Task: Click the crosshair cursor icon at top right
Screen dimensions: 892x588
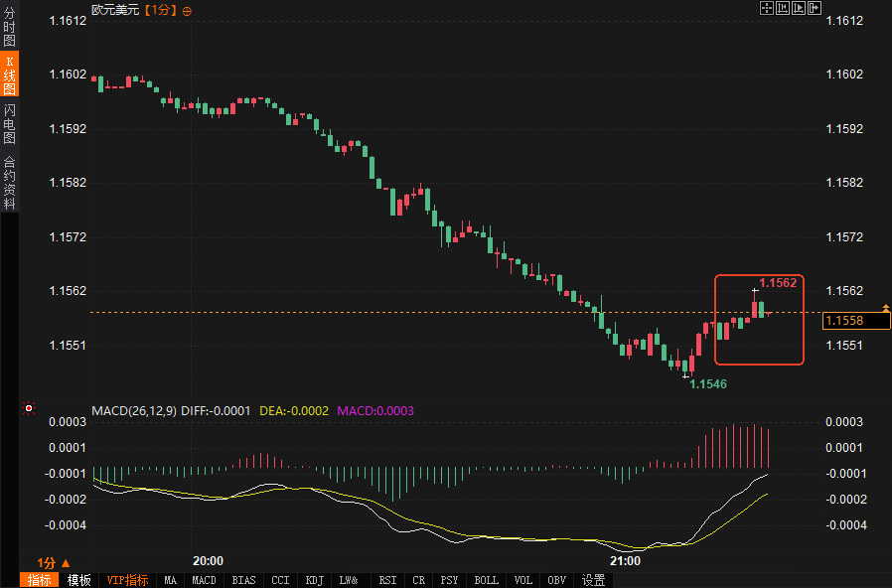Action: point(767,8)
